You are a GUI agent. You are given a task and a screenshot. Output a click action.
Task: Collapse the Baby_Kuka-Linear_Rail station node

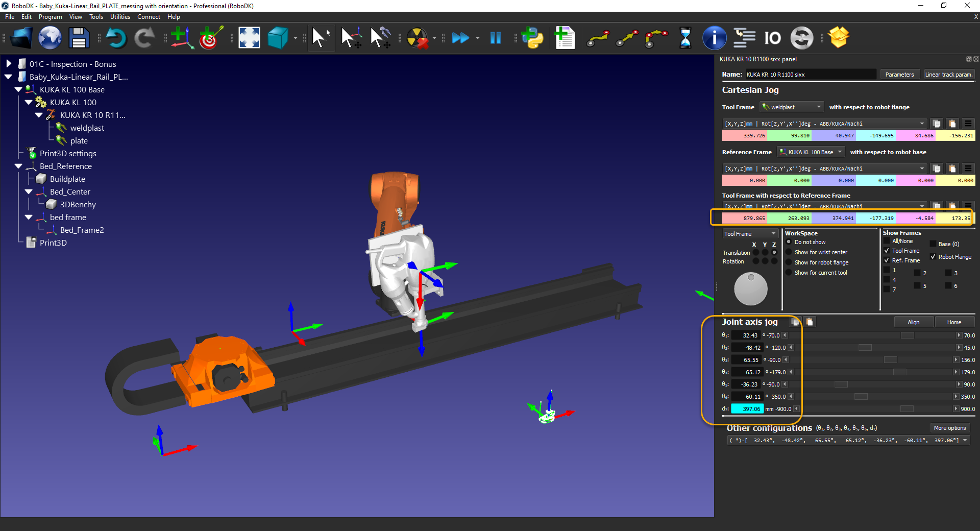[x=9, y=77]
